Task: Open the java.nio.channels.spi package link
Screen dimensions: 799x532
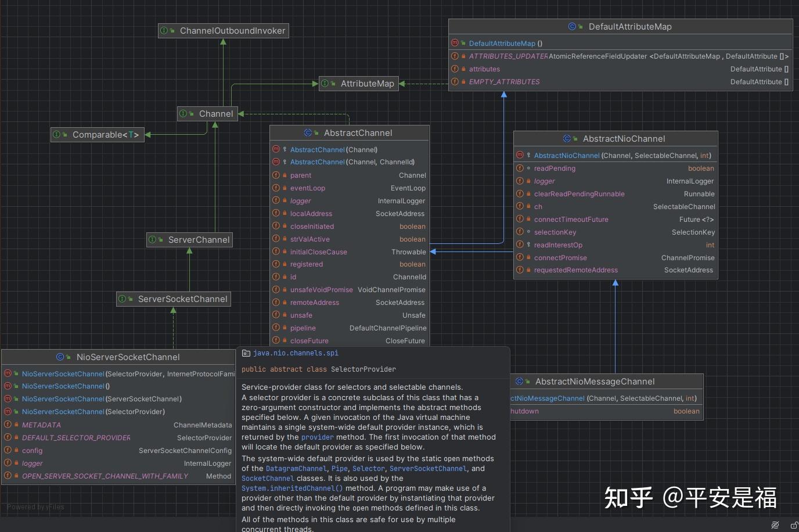Action: click(x=296, y=353)
